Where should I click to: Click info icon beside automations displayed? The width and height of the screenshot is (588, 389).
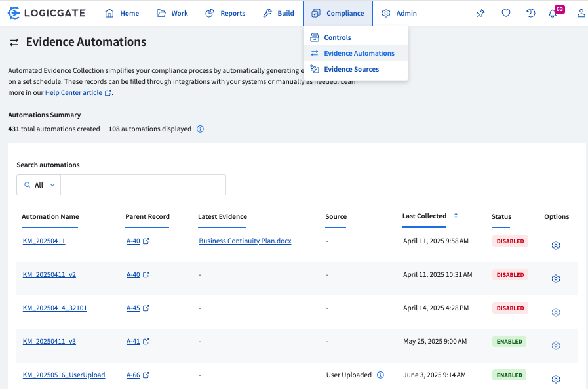point(201,129)
